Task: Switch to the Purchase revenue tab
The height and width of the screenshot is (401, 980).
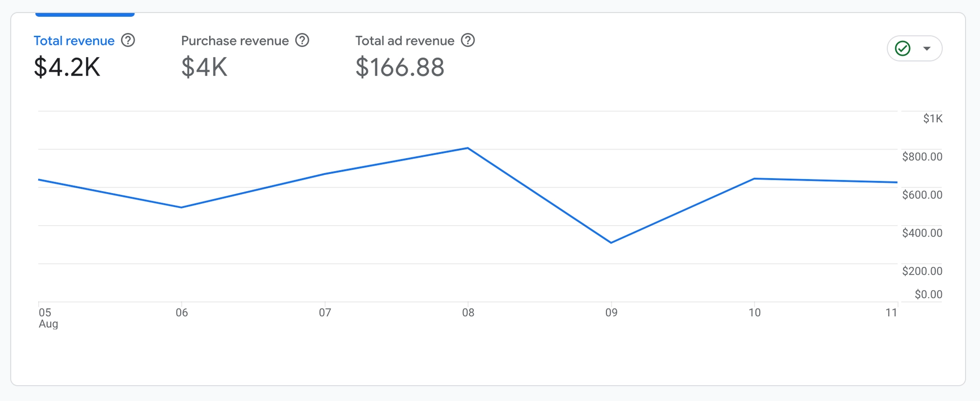Action: coord(234,41)
